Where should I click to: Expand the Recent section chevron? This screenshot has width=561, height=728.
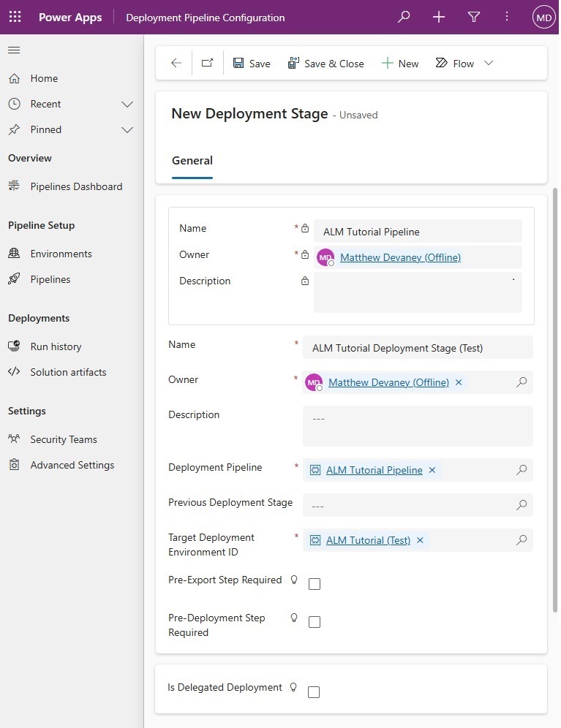tap(127, 104)
